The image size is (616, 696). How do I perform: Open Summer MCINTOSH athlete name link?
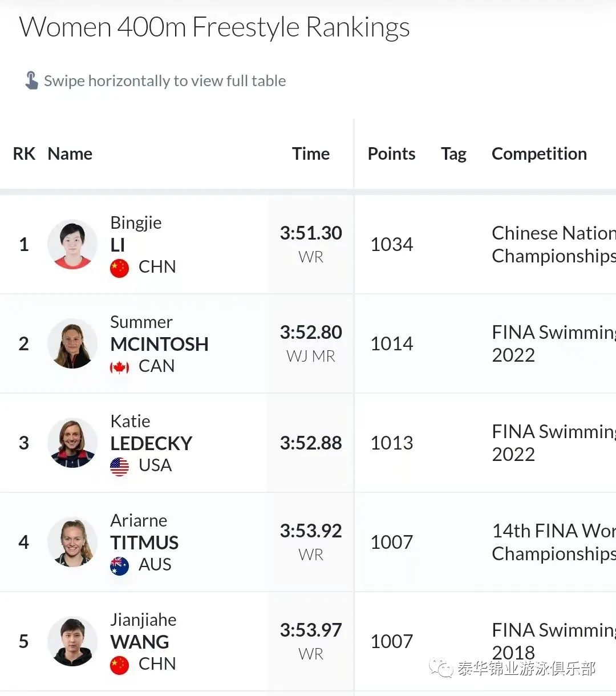pos(159,333)
